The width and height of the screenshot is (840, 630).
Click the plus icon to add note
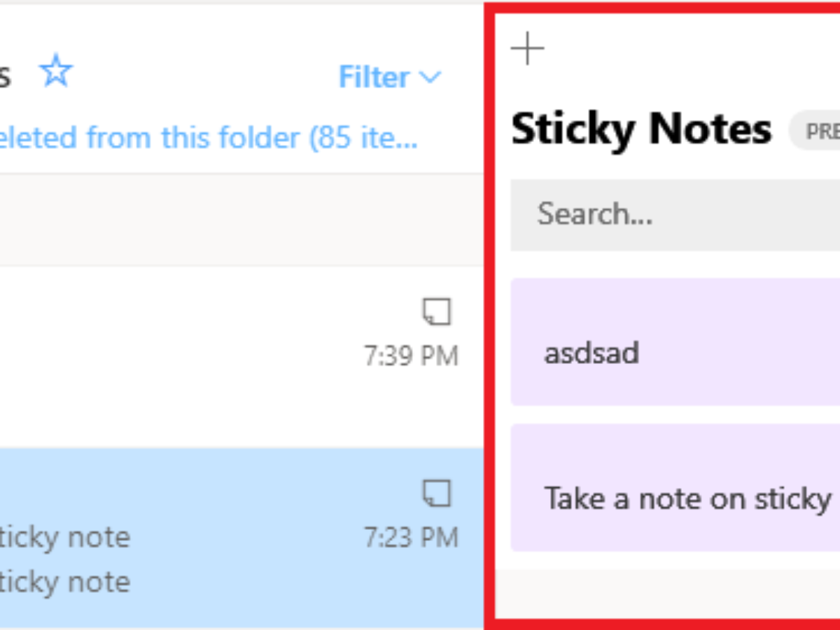click(527, 49)
